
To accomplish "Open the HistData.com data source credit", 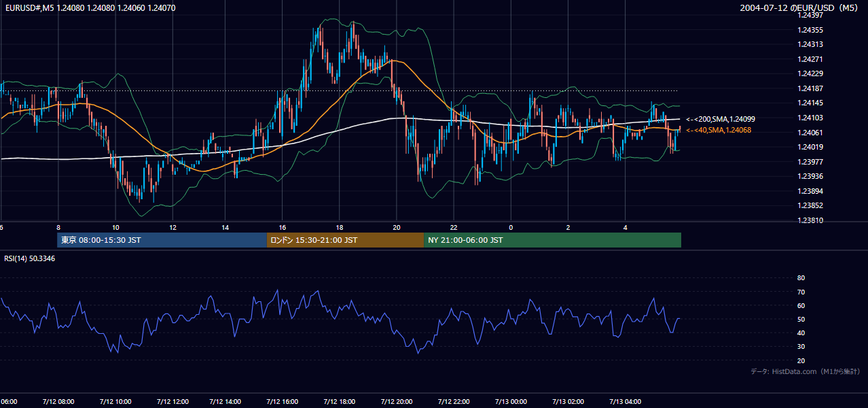I will click(806, 371).
